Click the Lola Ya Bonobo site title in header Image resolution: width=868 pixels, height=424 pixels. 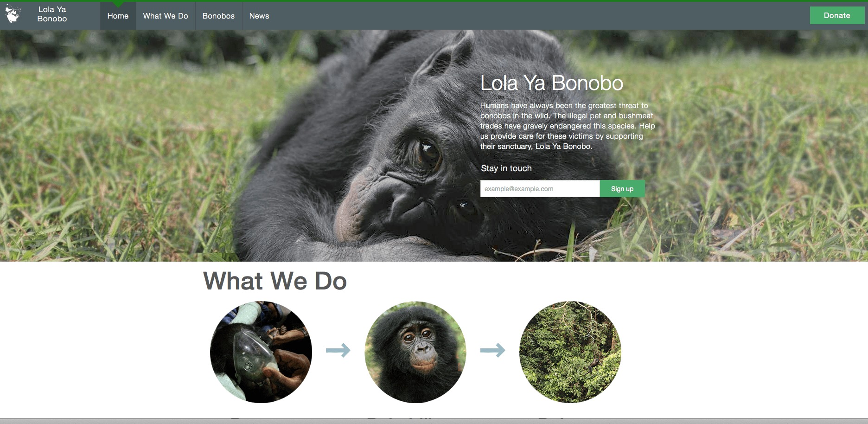[52, 14]
